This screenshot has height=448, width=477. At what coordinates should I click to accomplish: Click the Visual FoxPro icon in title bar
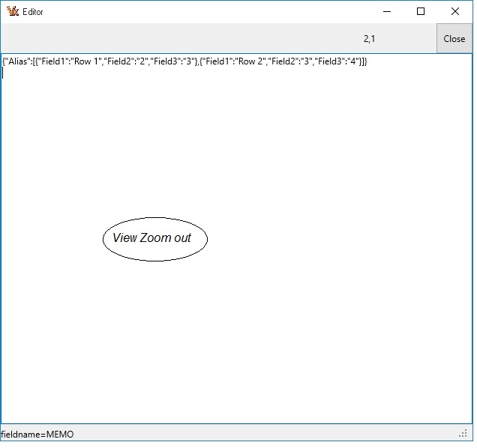13,11
